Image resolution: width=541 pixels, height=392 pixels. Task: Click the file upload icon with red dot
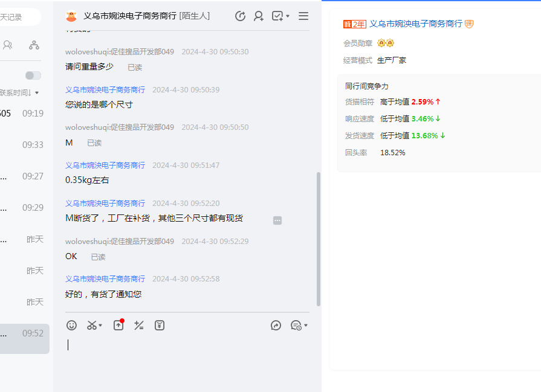pyautogui.click(x=118, y=326)
